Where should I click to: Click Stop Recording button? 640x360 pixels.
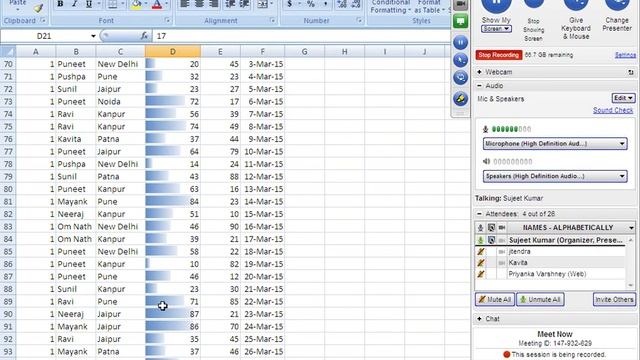coord(498,55)
